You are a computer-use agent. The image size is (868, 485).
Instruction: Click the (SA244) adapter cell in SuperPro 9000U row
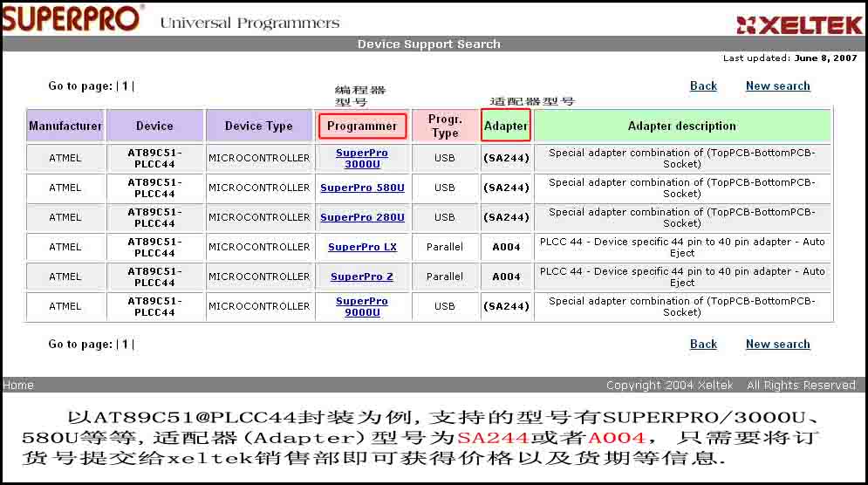[506, 307]
